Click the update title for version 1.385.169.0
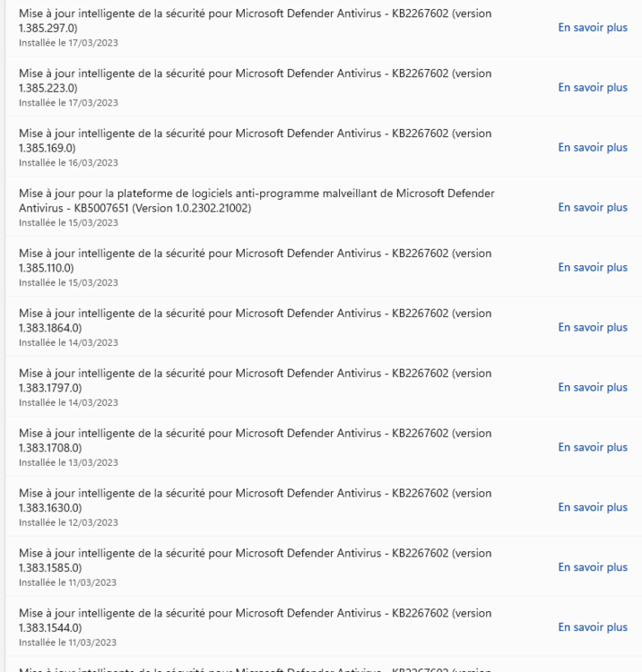The image size is (642, 672). coord(256,141)
